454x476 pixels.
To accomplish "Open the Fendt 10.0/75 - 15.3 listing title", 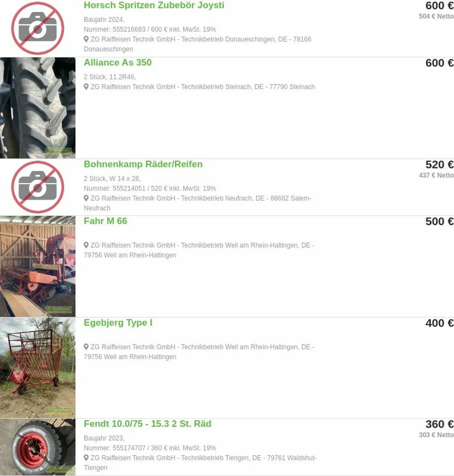I will (x=147, y=424).
